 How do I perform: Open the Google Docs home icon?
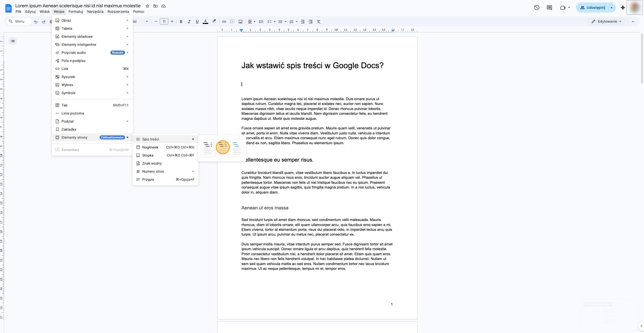(x=8, y=8)
